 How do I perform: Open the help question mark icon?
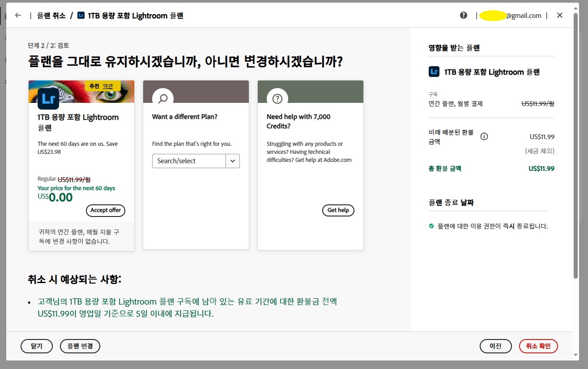tap(464, 15)
